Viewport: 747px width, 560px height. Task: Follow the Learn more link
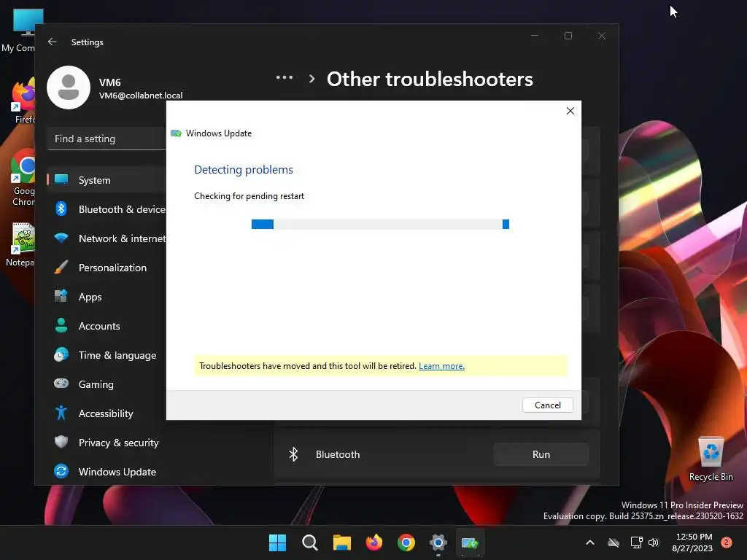point(441,366)
